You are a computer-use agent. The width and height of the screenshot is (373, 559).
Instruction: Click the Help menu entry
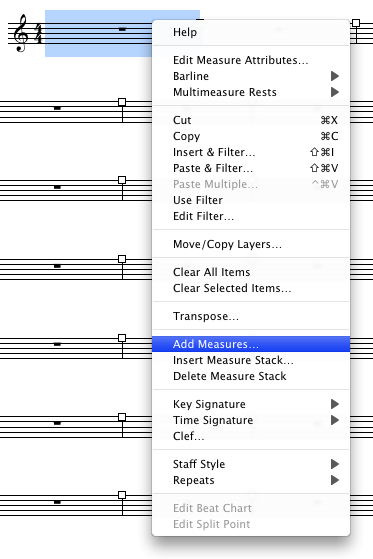point(251,32)
